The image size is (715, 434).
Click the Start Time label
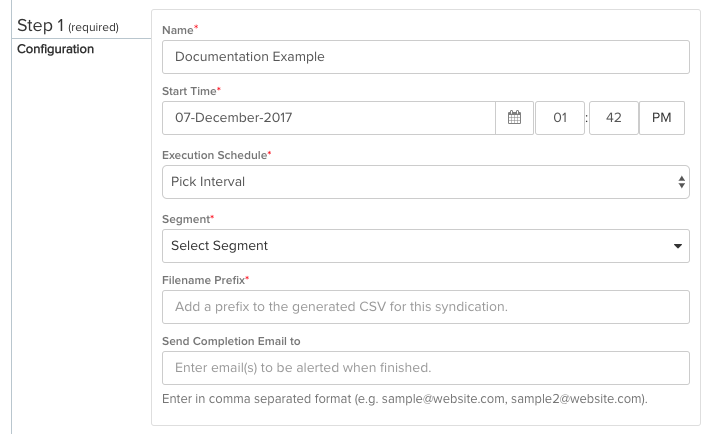pyautogui.click(x=189, y=91)
